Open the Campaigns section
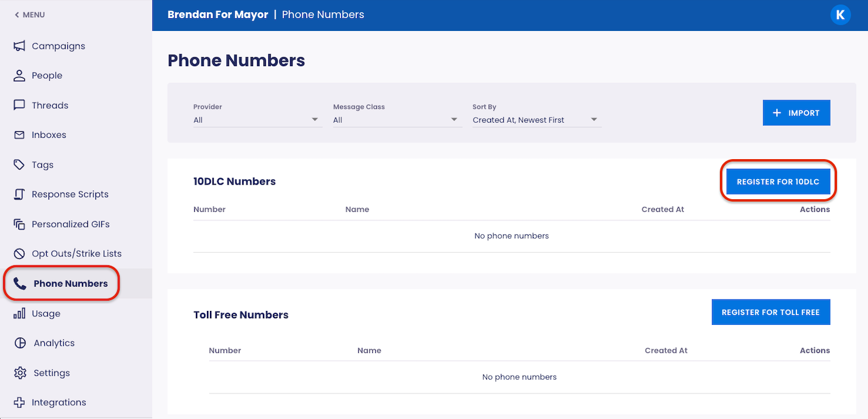Image resolution: width=868 pixels, height=419 pixels. coord(20,46)
